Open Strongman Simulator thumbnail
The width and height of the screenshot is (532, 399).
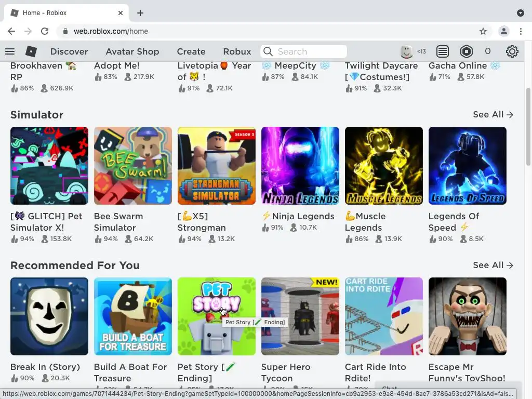click(x=217, y=166)
